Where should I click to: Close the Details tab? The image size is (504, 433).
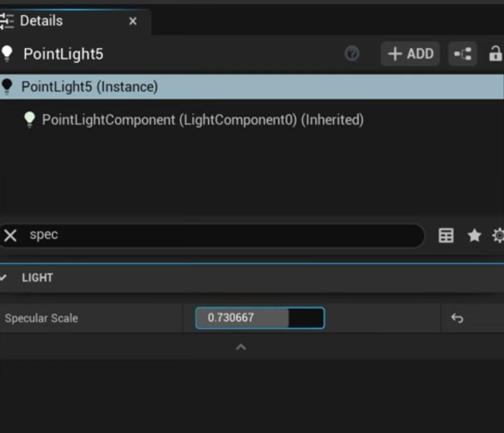(x=133, y=21)
